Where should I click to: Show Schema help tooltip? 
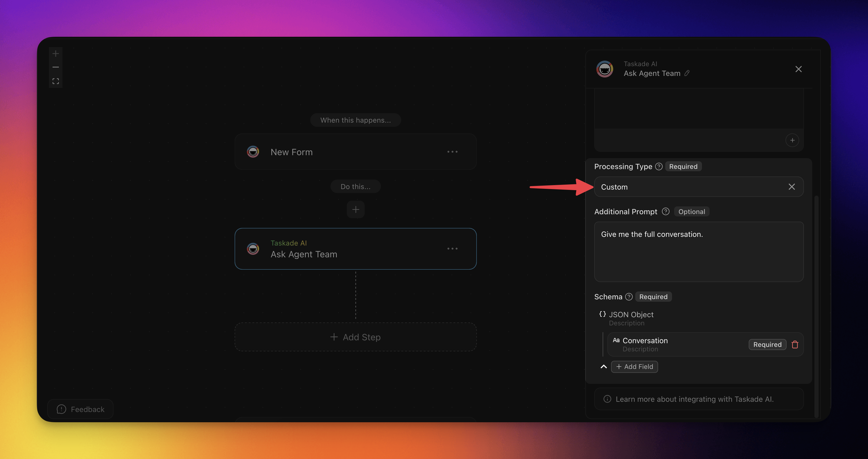click(x=629, y=297)
